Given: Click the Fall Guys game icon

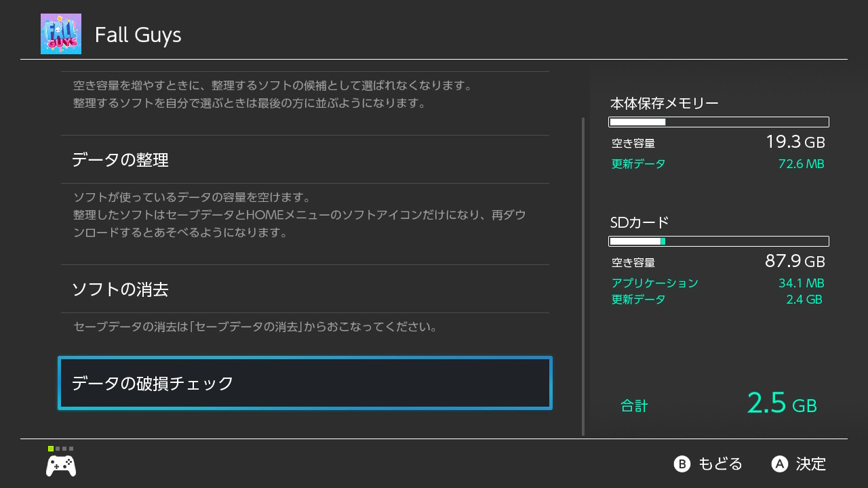Looking at the screenshot, I should pyautogui.click(x=61, y=34).
